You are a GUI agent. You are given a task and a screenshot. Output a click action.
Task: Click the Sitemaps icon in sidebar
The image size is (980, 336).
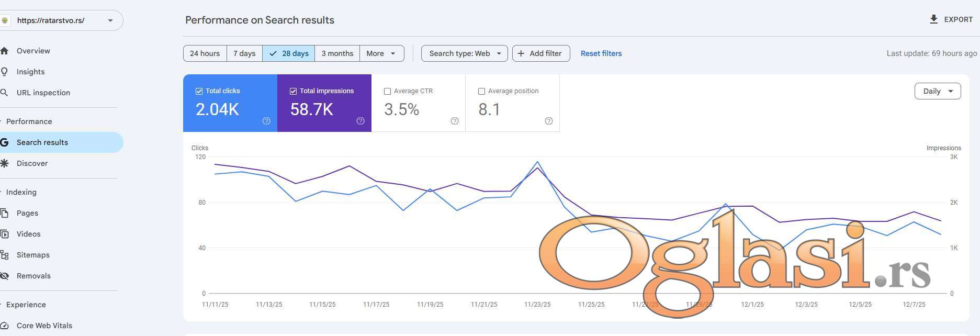coord(5,255)
